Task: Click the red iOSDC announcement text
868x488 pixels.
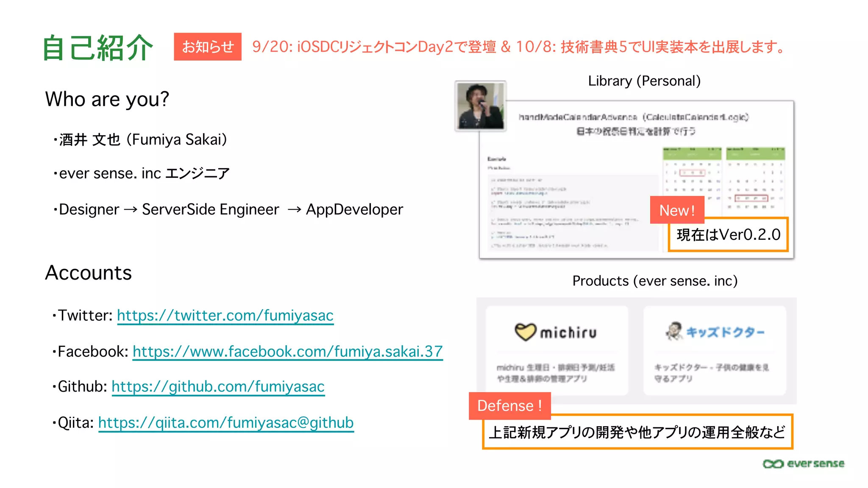Action: [518, 47]
